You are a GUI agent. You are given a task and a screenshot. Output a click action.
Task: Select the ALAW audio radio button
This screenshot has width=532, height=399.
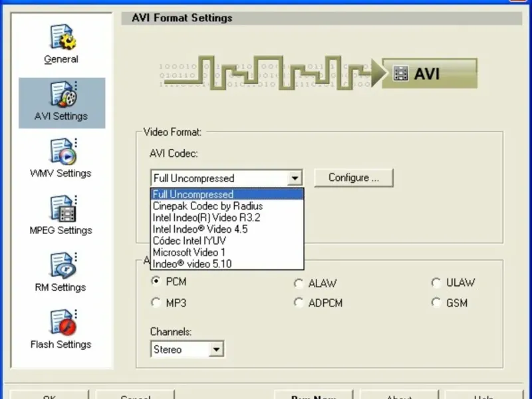[x=299, y=283]
